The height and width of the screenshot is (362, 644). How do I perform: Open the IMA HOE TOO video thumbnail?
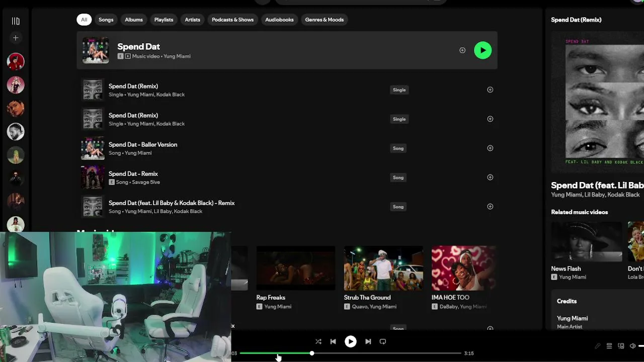pos(464,268)
